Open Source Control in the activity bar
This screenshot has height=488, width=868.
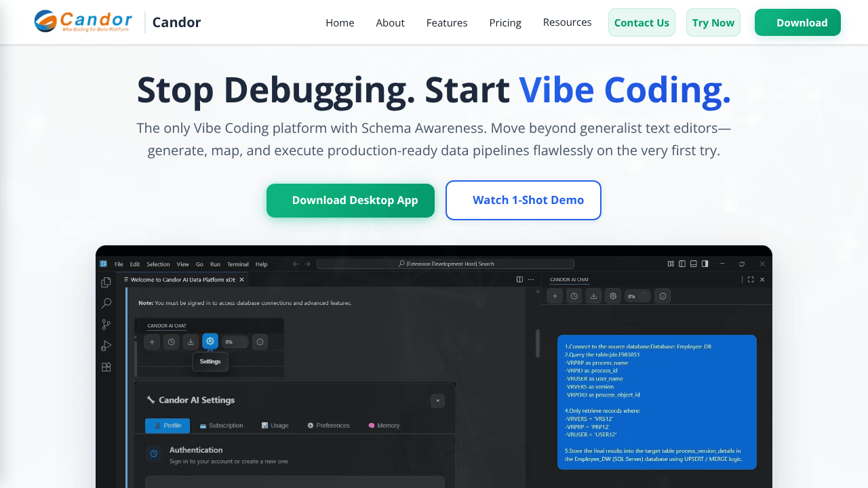click(106, 325)
